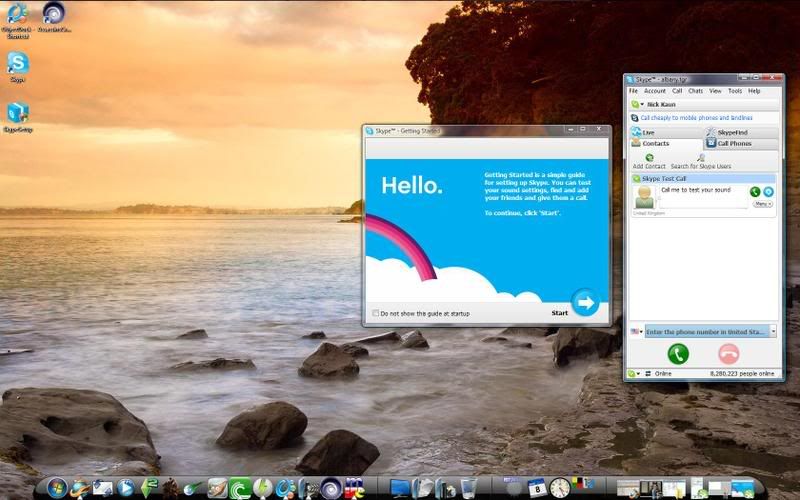Open the Call menu in Skype
The image size is (800, 500).
pyautogui.click(x=677, y=91)
